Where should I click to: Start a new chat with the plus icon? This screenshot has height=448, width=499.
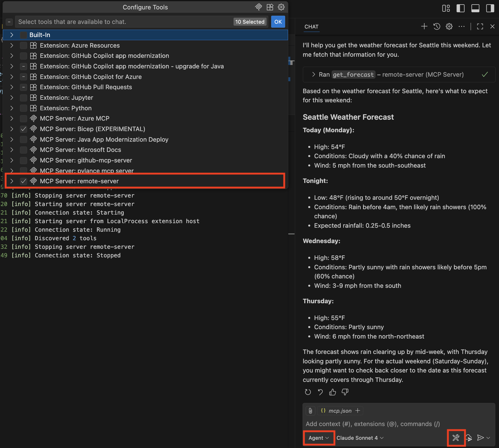(x=424, y=27)
